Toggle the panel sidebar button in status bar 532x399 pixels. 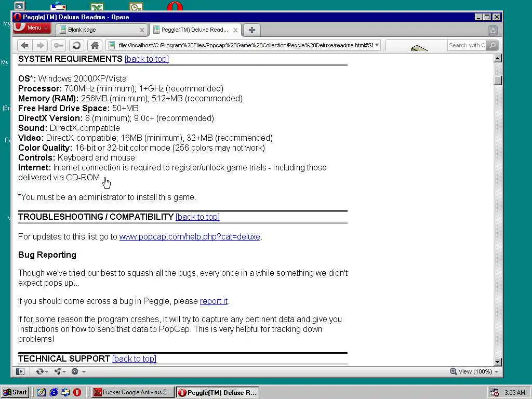20,371
